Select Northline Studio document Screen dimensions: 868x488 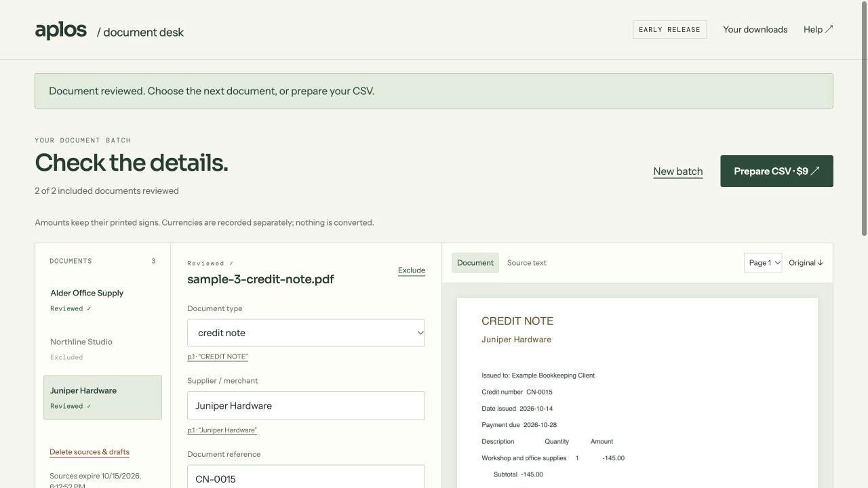(102, 349)
